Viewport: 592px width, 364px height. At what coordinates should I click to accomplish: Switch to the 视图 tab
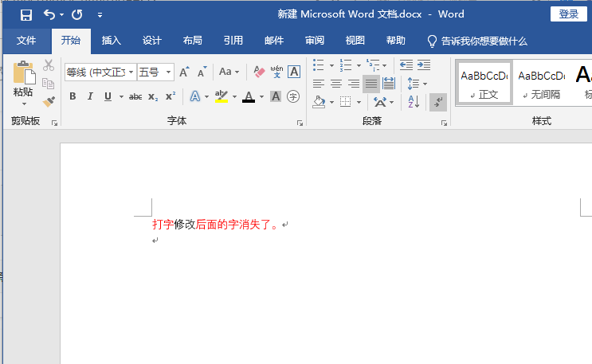[x=355, y=41]
